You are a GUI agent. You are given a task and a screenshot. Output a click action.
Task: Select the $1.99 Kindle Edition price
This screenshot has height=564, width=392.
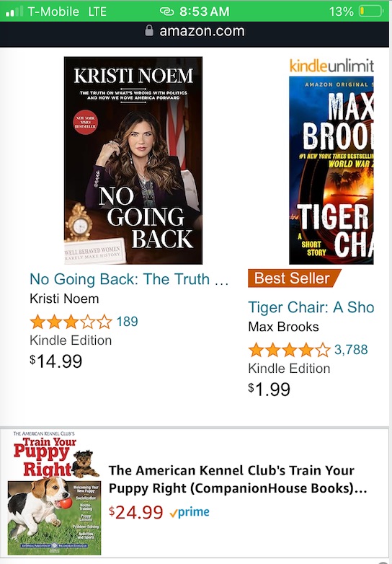click(x=269, y=389)
